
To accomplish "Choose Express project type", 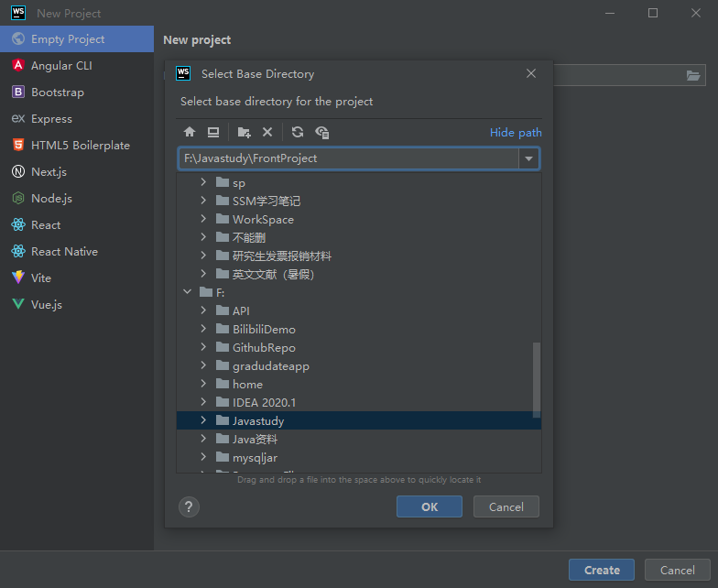I will click(77, 119).
